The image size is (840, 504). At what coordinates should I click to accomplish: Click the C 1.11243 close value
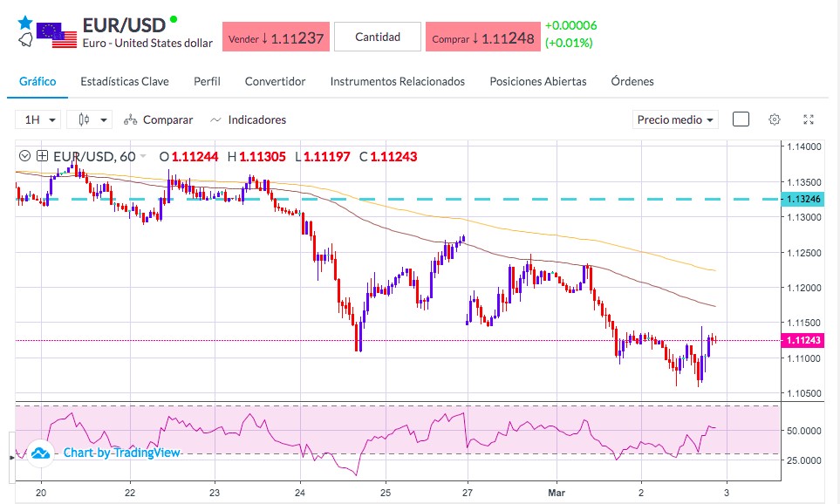(x=388, y=156)
